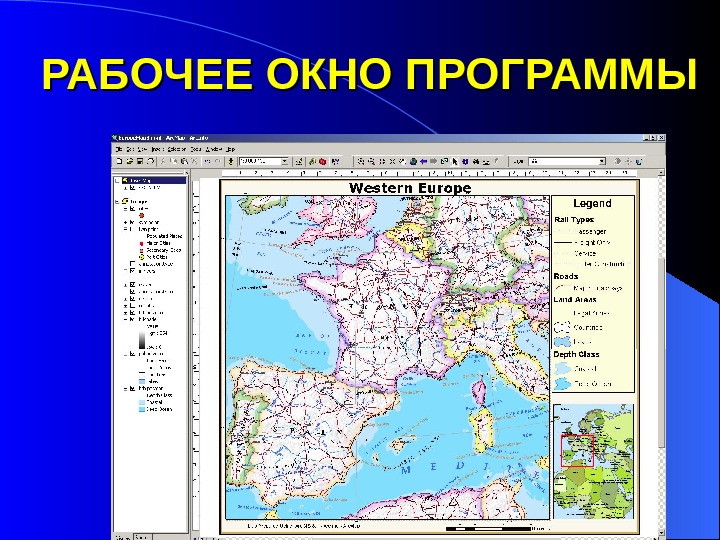Click the Shallow light-blue symbol swatch

tap(142, 402)
